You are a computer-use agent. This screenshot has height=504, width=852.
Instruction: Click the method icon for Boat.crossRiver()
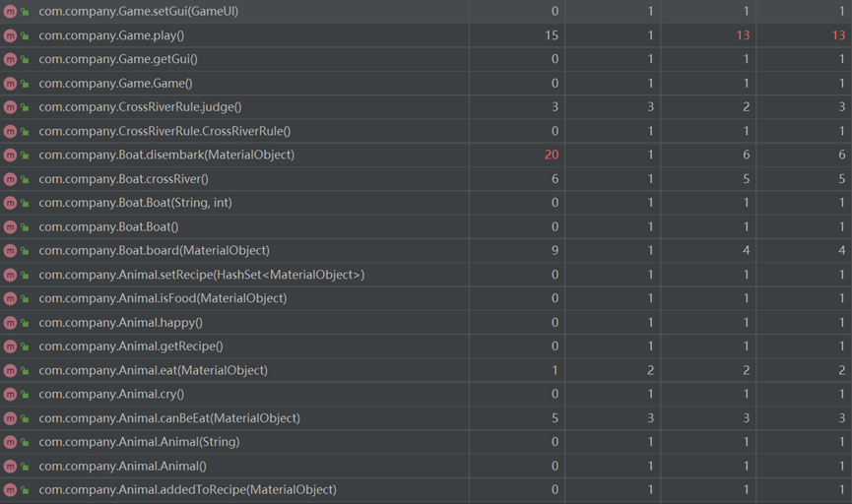(x=10, y=179)
